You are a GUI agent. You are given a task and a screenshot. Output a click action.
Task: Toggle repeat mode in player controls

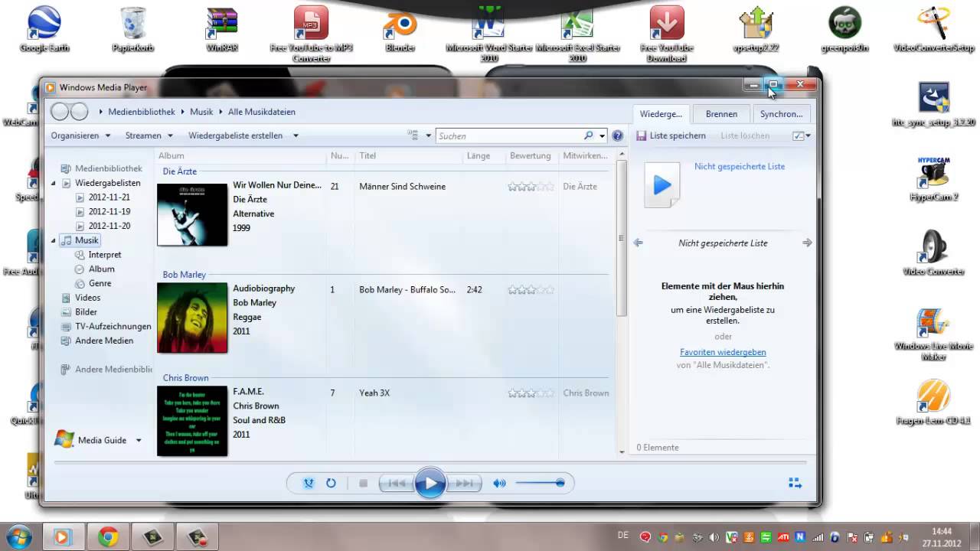331,483
